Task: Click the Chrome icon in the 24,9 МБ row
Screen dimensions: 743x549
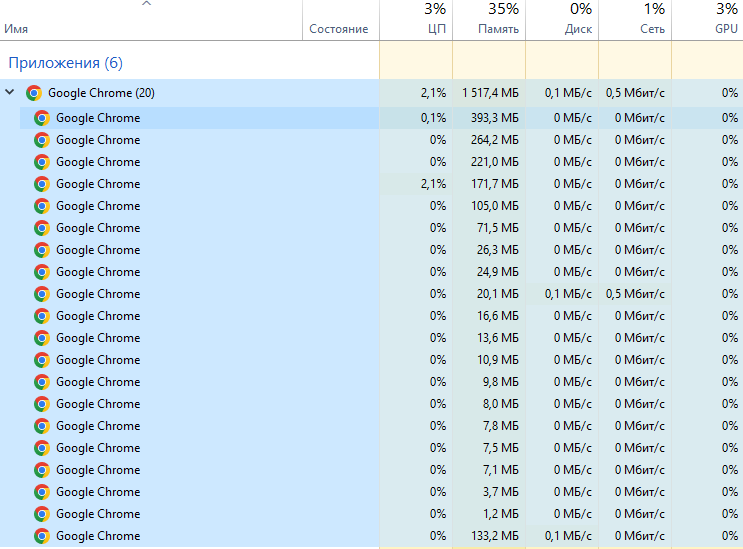Action: click(42, 272)
